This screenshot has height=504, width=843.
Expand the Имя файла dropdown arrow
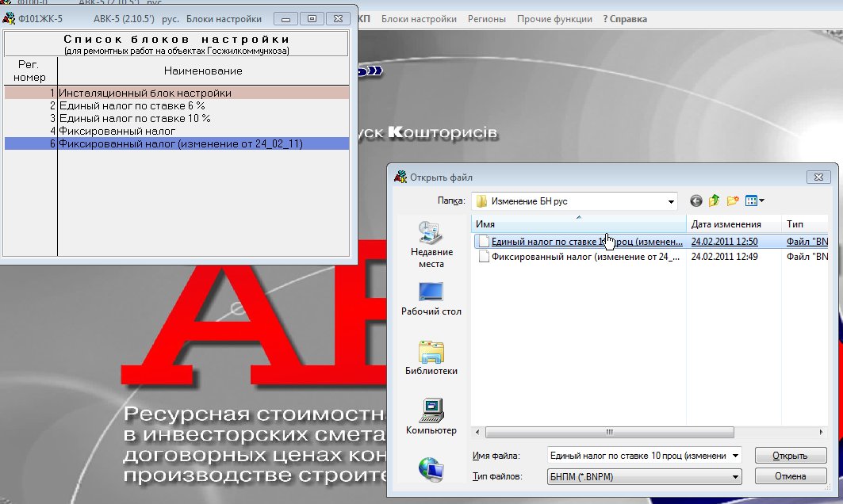[737, 456]
